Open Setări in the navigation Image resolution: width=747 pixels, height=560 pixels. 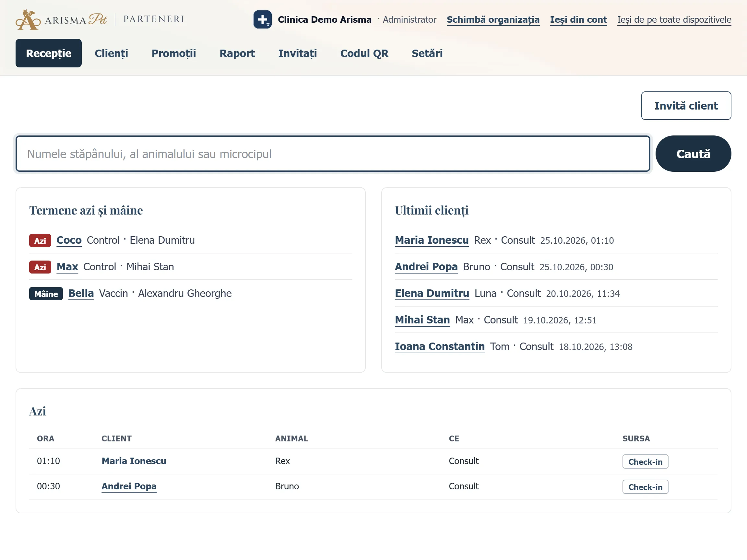pyautogui.click(x=427, y=53)
